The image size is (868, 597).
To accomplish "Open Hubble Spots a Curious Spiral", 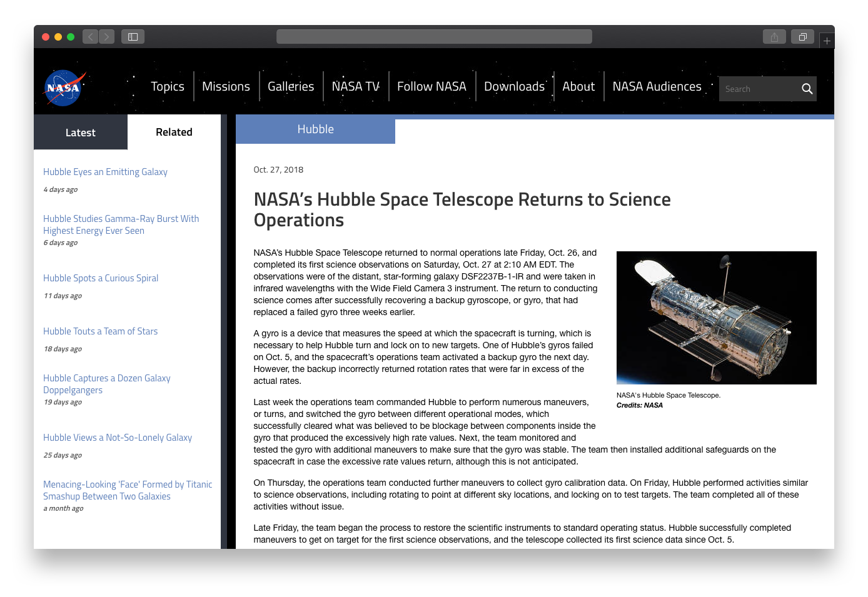I will click(101, 278).
